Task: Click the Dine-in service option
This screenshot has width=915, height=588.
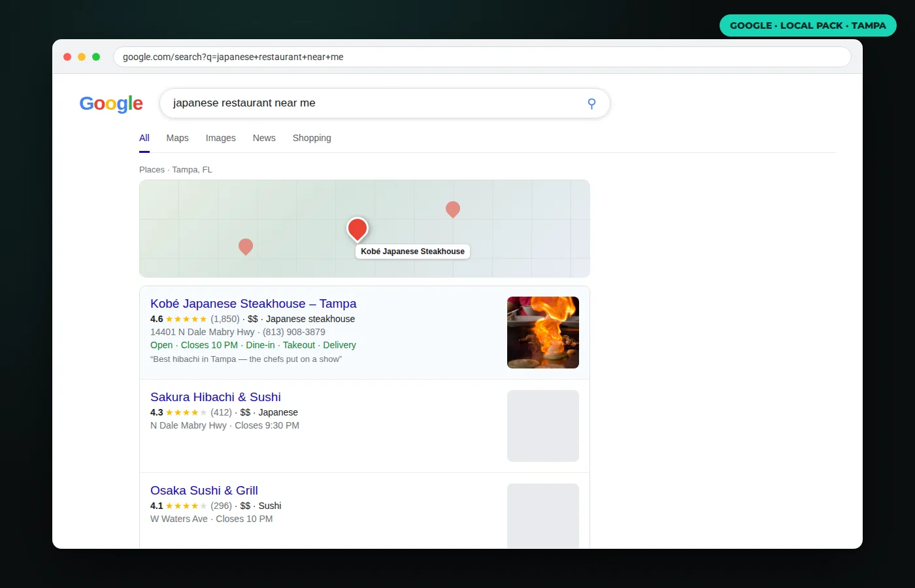Action: [x=260, y=345]
